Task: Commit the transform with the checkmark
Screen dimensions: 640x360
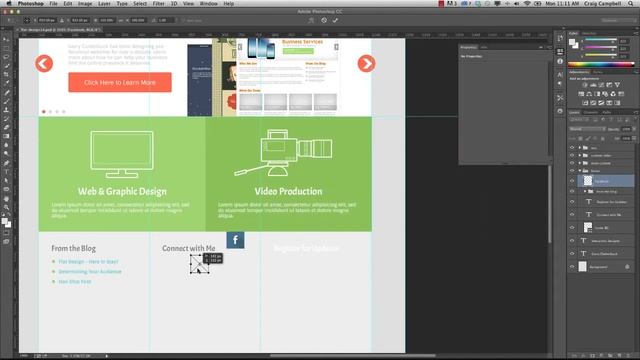Action: click(335, 20)
